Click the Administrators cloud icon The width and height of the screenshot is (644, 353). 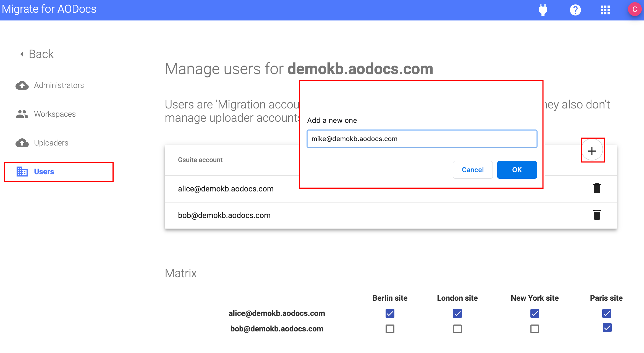point(22,85)
